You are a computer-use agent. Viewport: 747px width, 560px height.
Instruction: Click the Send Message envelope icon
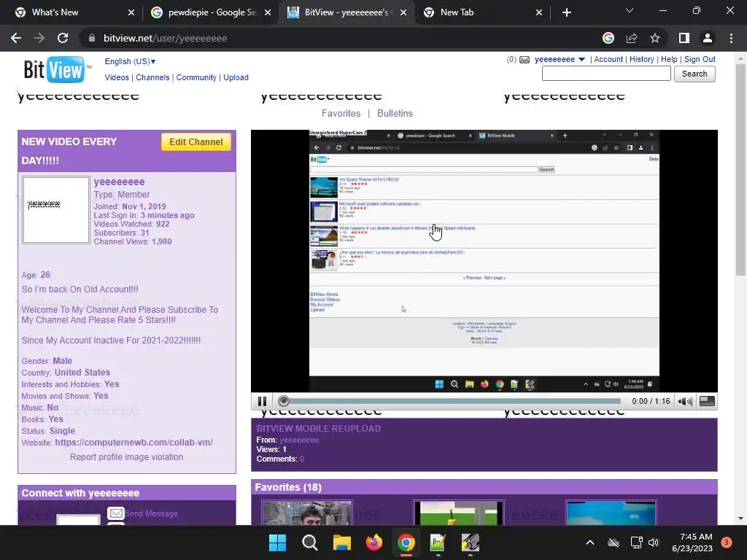[x=116, y=513]
